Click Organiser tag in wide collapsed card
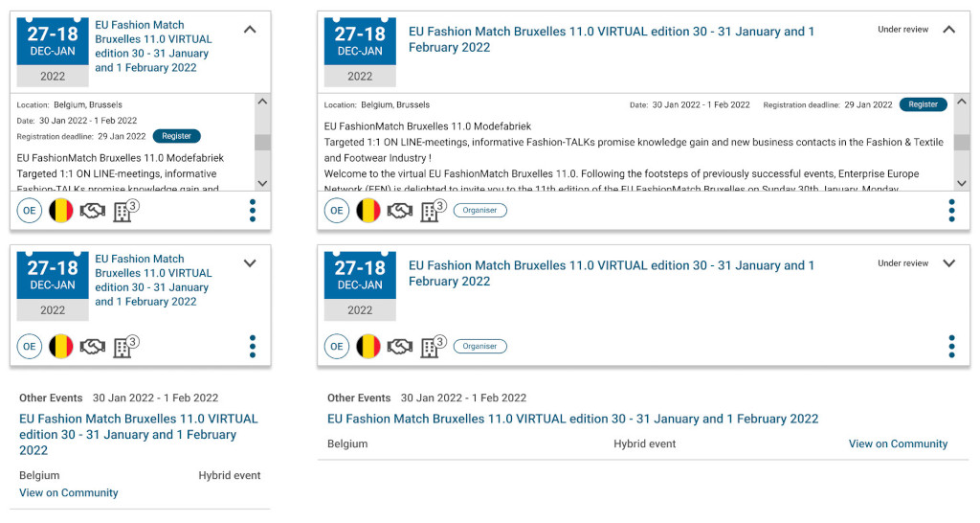Image resolution: width=980 pixels, height=523 pixels. [480, 347]
